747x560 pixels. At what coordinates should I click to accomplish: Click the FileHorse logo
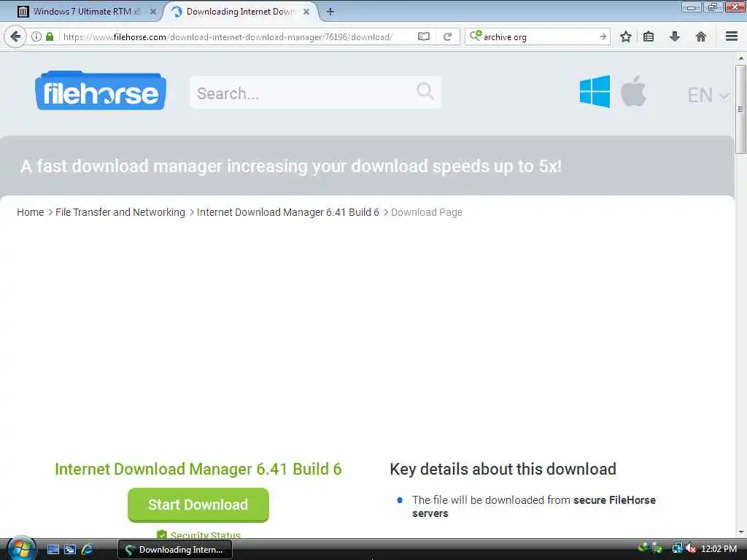(101, 91)
